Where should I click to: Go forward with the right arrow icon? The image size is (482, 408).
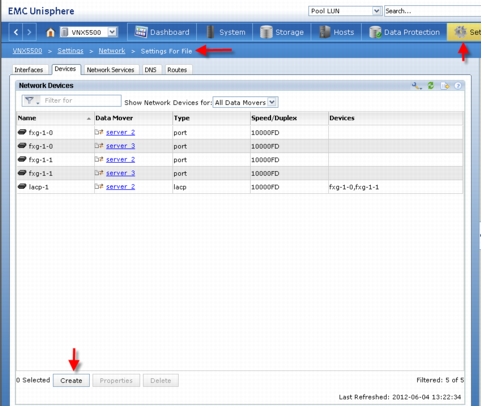29,32
